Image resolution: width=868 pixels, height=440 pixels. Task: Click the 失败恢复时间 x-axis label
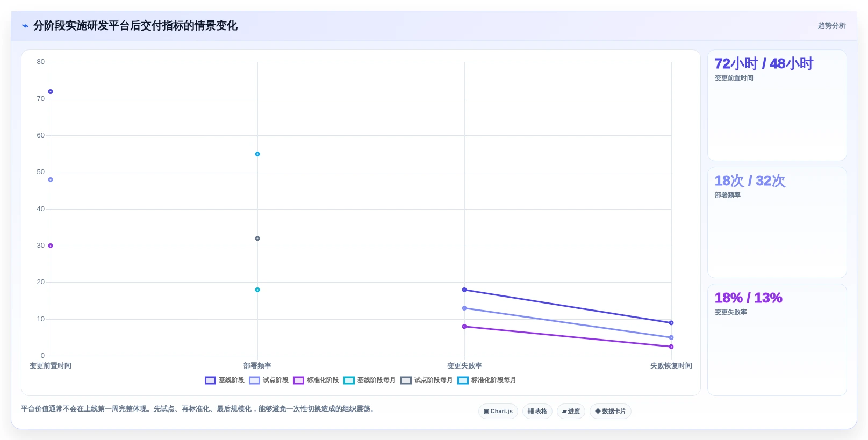[671, 366]
